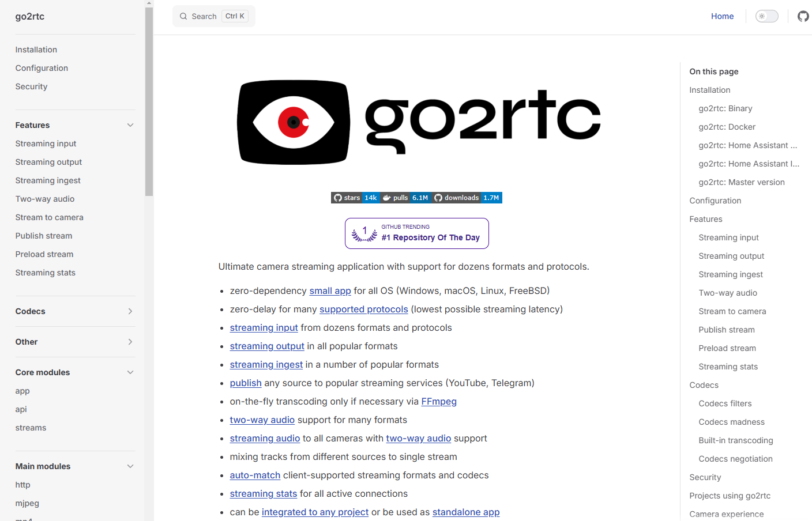Image resolution: width=812 pixels, height=521 pixels.
Task: Collapse the Features sidebar section
Action: (x=130, y=125)
